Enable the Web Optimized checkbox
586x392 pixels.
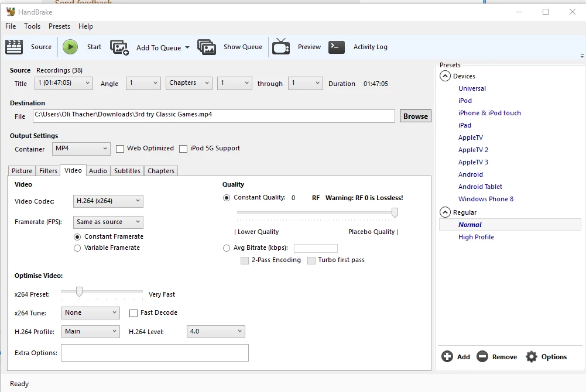pyautogui.click(x=120, y=149)
